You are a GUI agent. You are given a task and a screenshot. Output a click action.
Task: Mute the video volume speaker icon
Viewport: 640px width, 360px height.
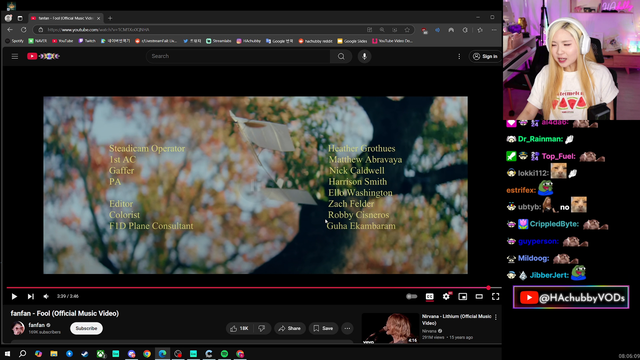pos(46,296)
